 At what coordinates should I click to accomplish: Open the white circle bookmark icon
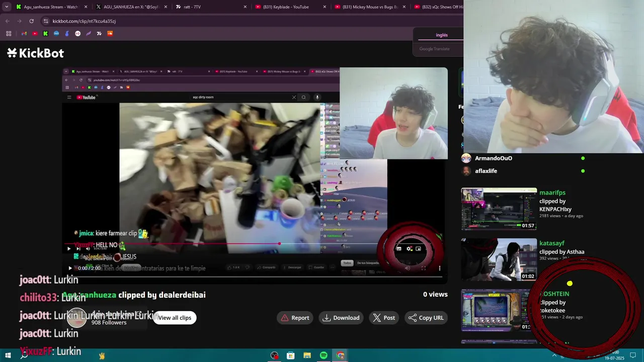pos(77,34)
